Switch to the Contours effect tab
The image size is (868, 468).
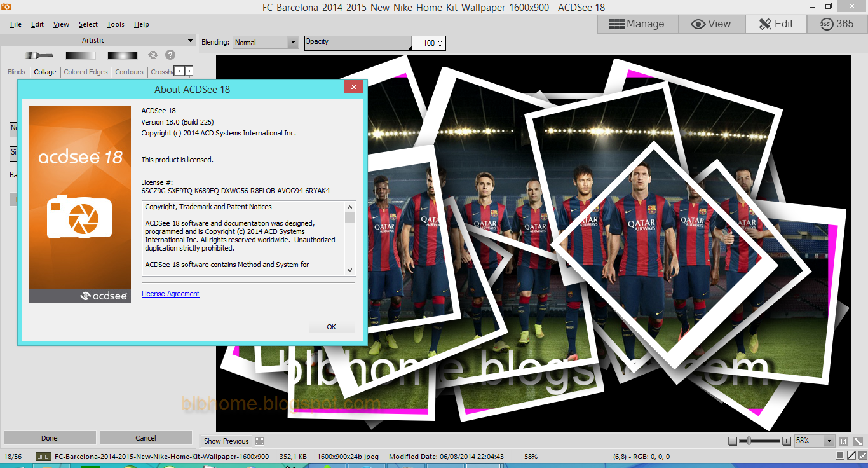point(130,72)
